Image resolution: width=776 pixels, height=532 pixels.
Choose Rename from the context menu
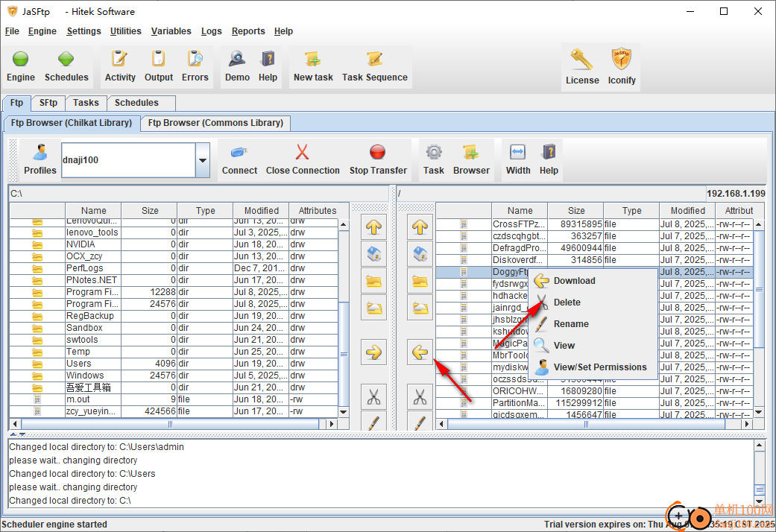pos(593,324)
